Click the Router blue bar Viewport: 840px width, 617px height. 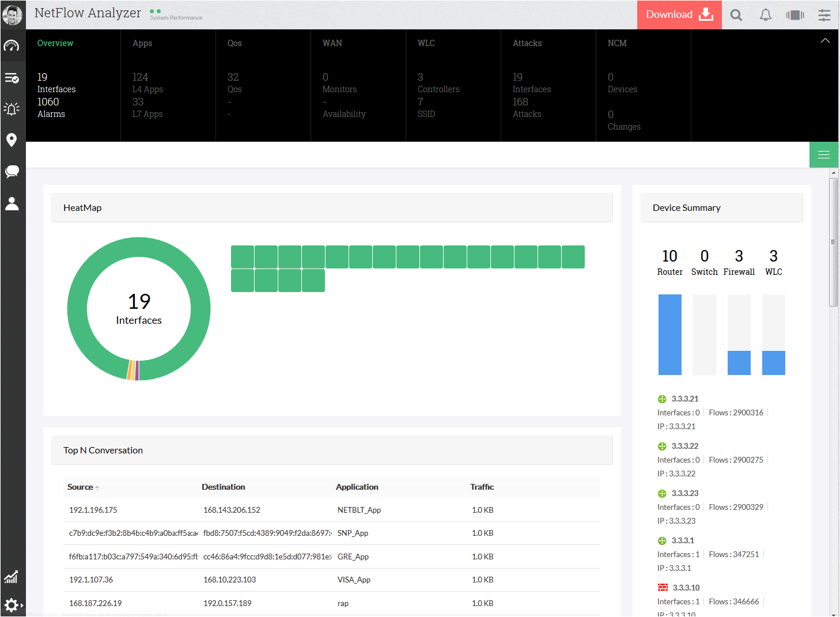pyautogui.click(x=669, y=334)
